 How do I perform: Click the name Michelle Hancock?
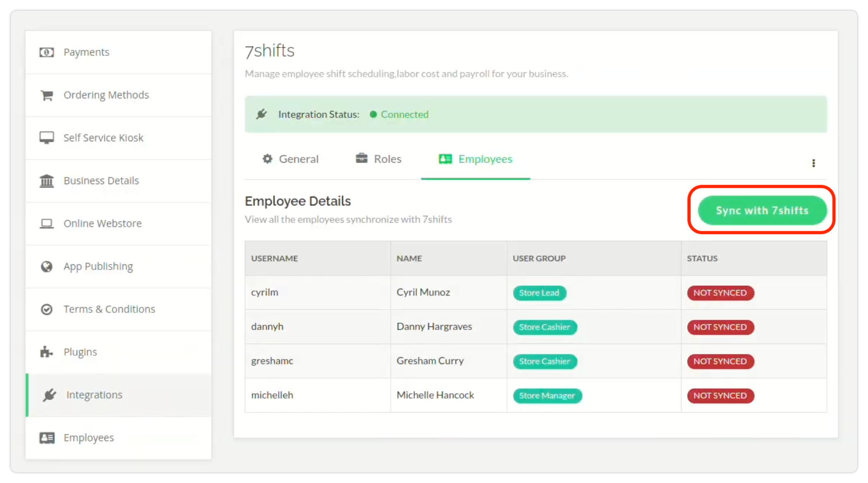(435, 395)
